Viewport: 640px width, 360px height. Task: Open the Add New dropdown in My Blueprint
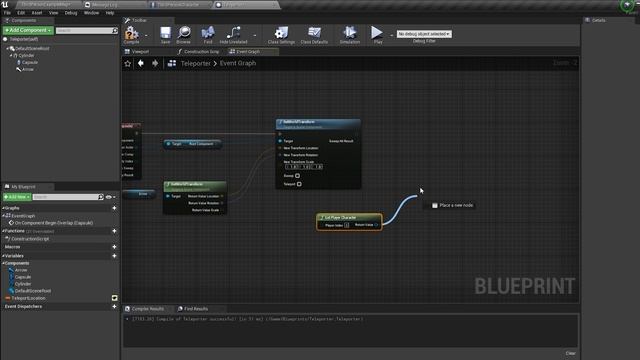click(x=17, y=197)
